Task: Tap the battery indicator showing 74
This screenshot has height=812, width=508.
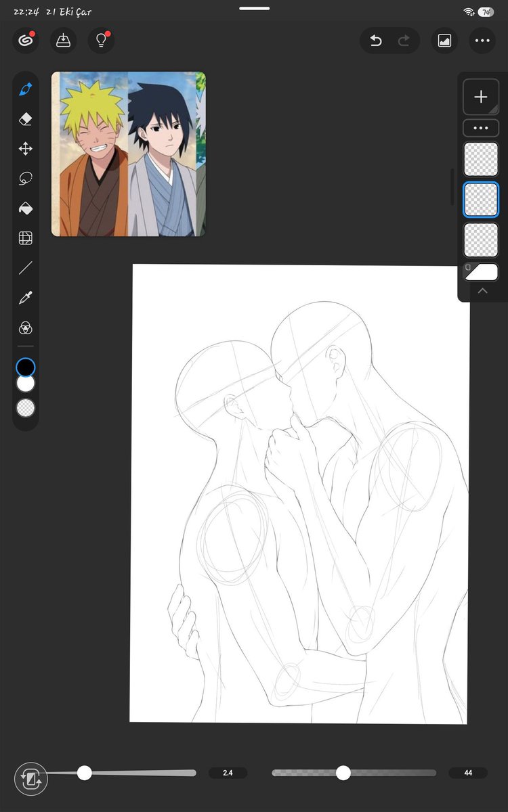Action: (x=486, y=12)
